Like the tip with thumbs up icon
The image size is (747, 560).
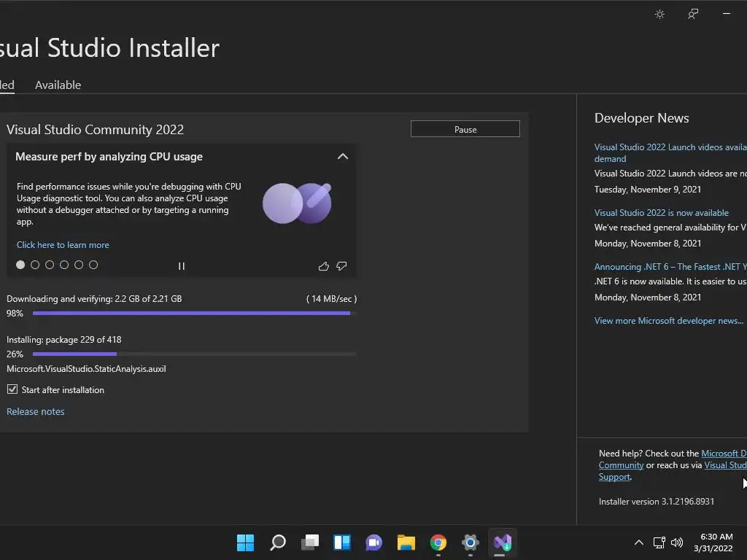[x=324, y=266]
